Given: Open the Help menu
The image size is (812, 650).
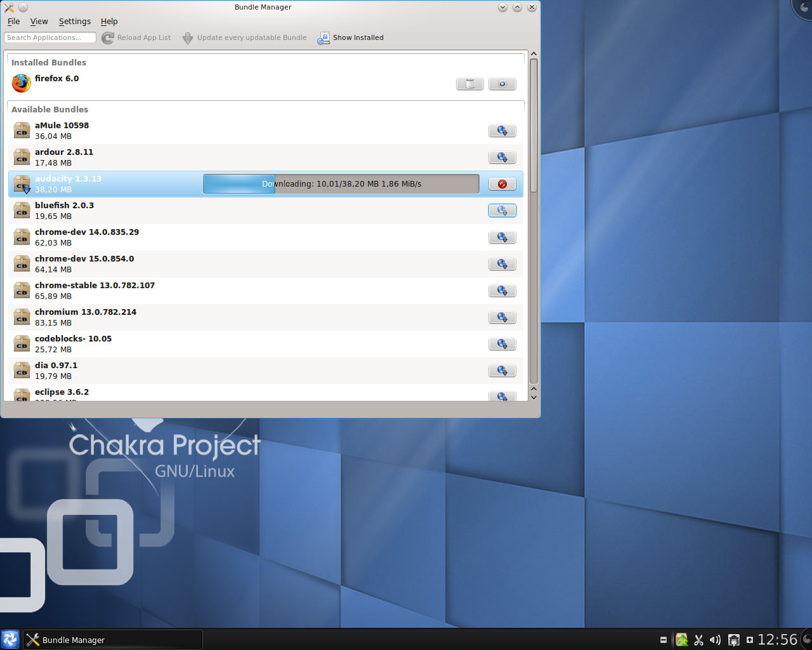Looking at the screenshot, I should 109,22.
